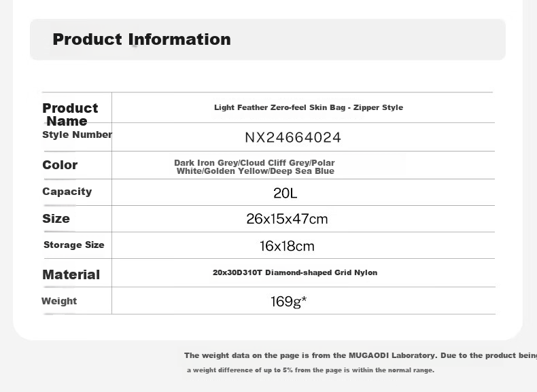The image size is (537, 392).
Task: Click the Dark Iron Grey color list
Action: 254,166
